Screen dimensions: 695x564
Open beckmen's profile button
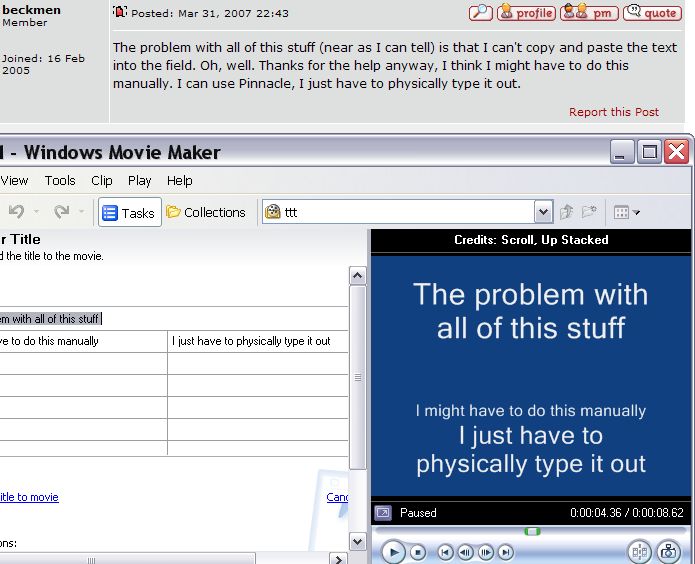point(526,13)
